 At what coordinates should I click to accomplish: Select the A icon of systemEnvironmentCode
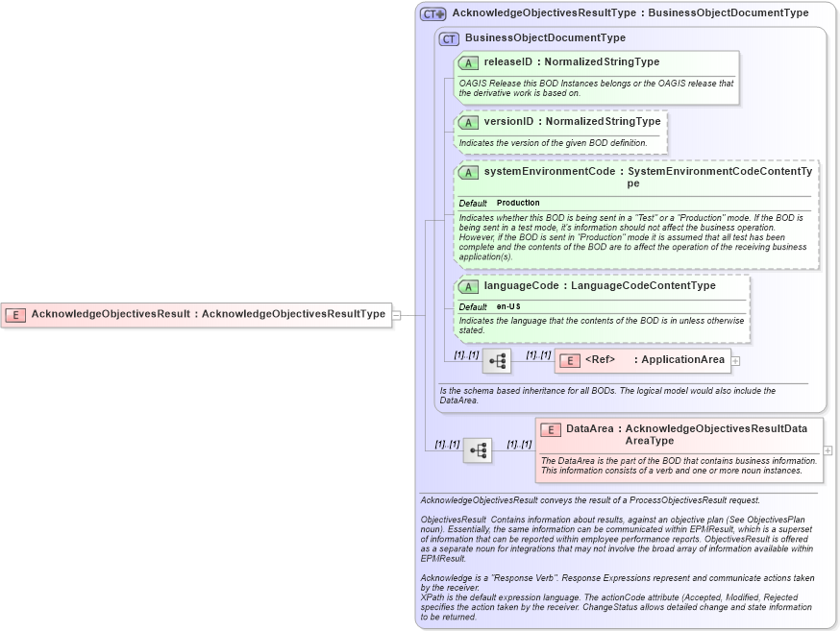[468, 172]
